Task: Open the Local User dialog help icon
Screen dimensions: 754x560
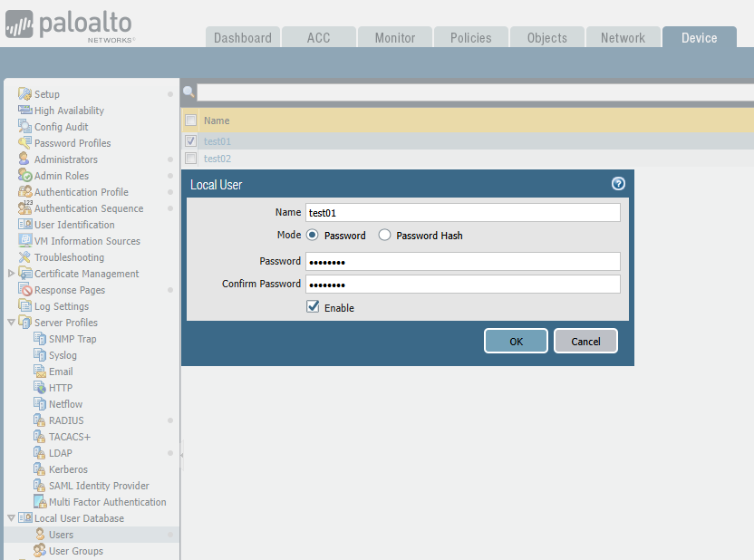Action: point(618,184)
